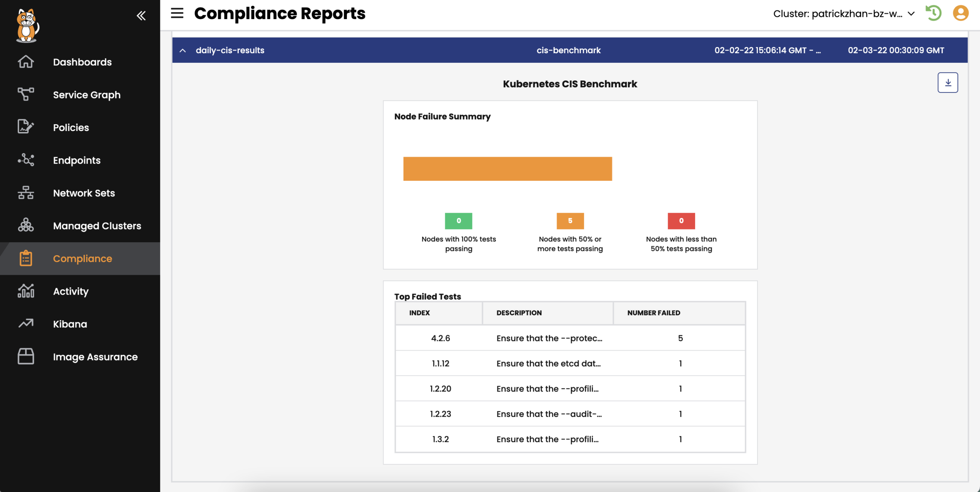The image size is (980, 492).
Task: Click the orange 5 nodes badge
Action: 570,221
